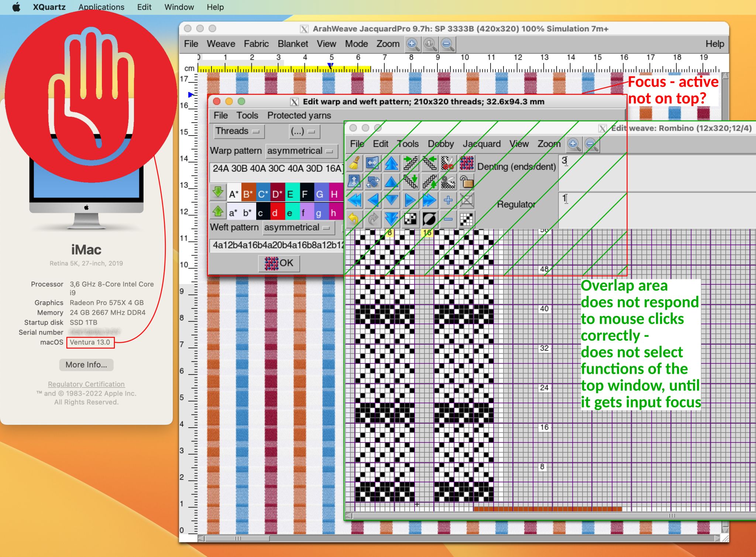The width and height of the screenshot is (756, 557).
Task: Click the black-white checker weave icon
Action: coord(410,219)
